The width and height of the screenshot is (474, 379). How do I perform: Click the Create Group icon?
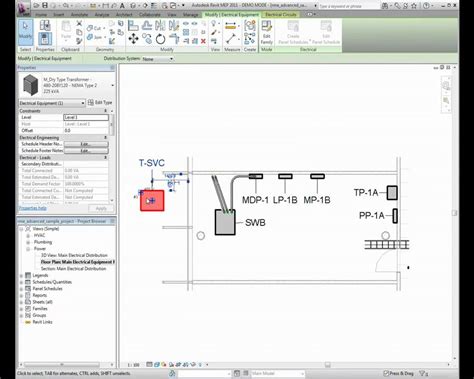click(250, 25)
